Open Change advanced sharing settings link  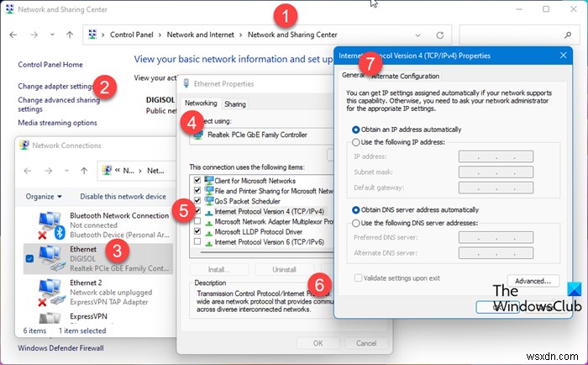(59, 104)
